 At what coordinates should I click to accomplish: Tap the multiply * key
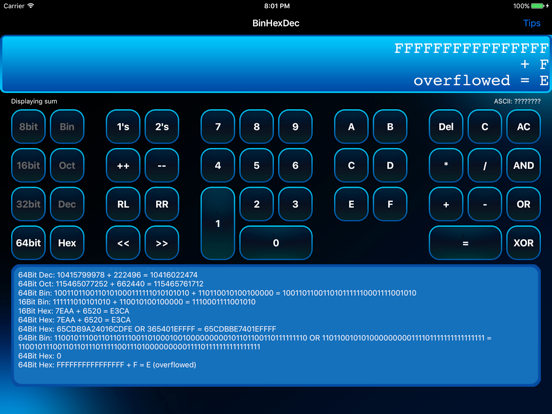pyautogui.click(x=446, y=165)
